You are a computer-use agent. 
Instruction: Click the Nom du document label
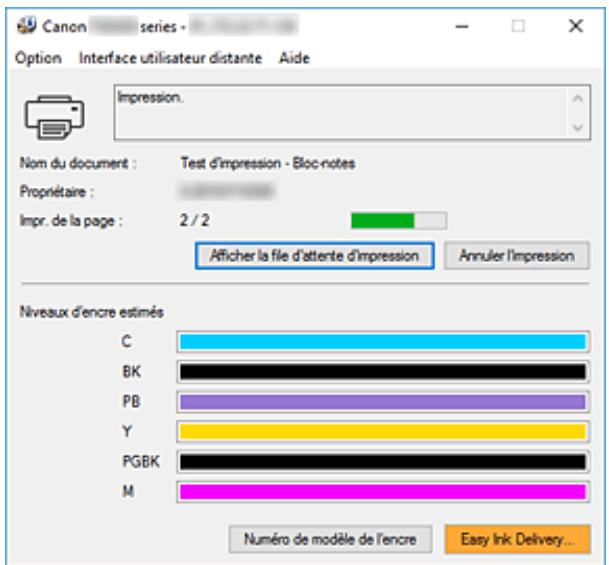[78, 163]
